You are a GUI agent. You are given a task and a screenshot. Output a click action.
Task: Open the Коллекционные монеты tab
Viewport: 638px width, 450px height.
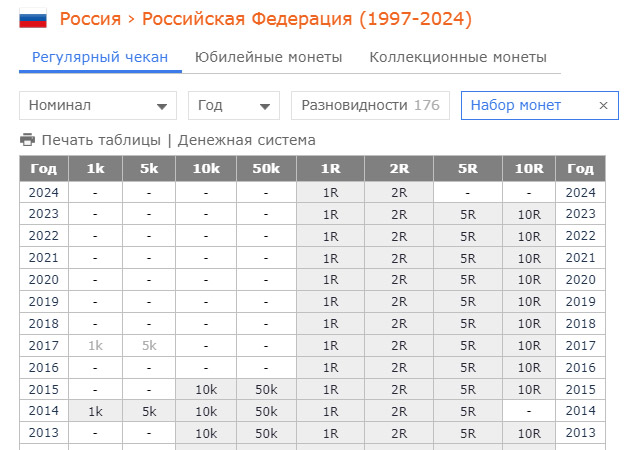pyautogui.click(x=458, y=57)
